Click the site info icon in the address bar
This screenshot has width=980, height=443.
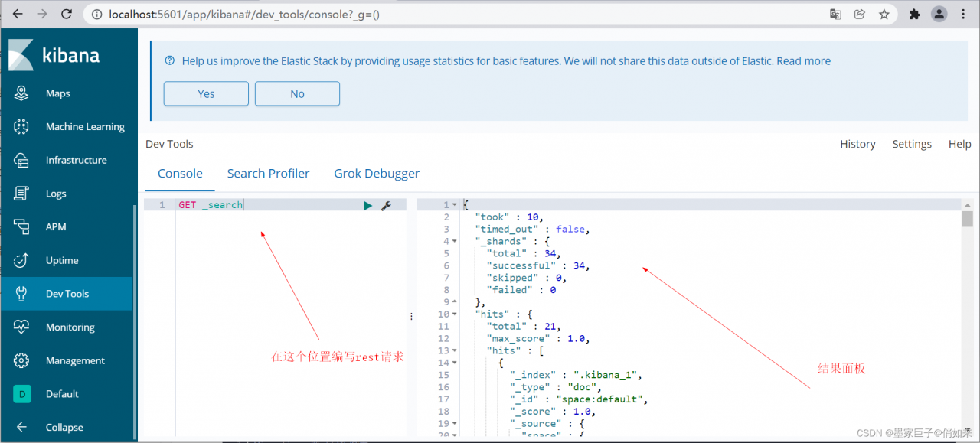(96, 14)
